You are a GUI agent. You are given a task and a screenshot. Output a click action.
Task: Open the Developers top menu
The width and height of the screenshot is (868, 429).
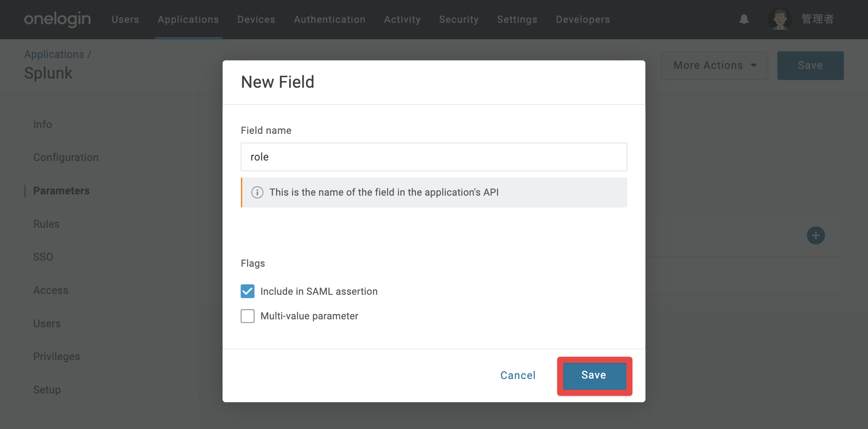pyautogui.click(x=583, y=19)
